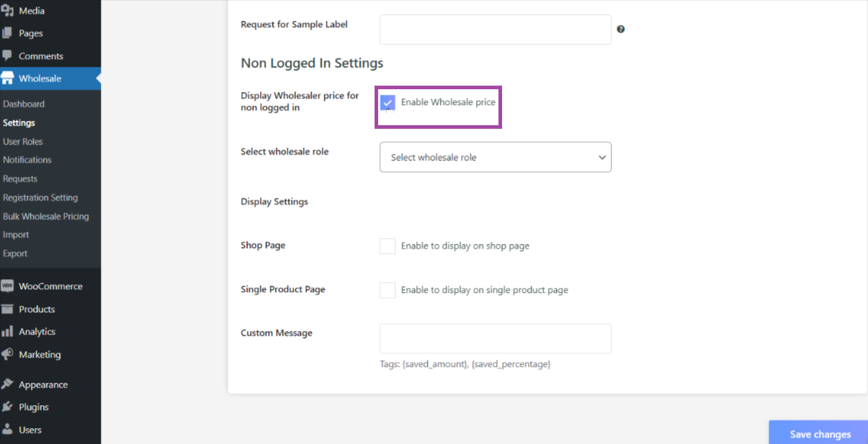Click the Single Product Page field label

[x=283, y=289]
